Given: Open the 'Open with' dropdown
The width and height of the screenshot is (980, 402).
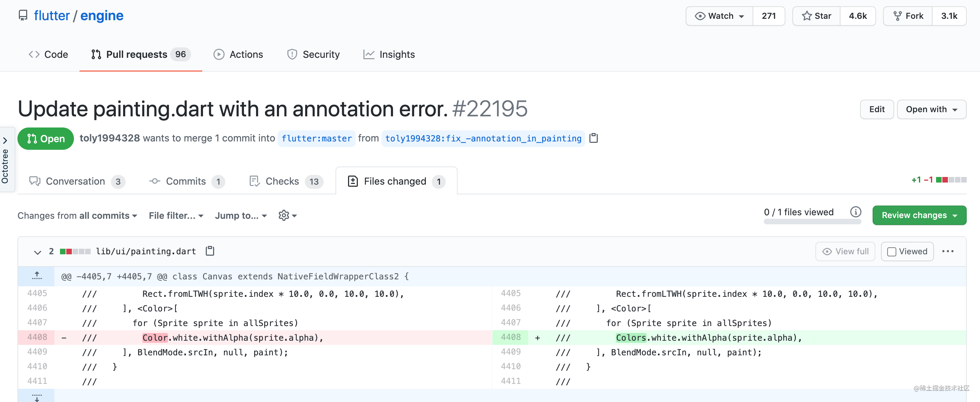Looking at the screenshot, I should 931,109.
